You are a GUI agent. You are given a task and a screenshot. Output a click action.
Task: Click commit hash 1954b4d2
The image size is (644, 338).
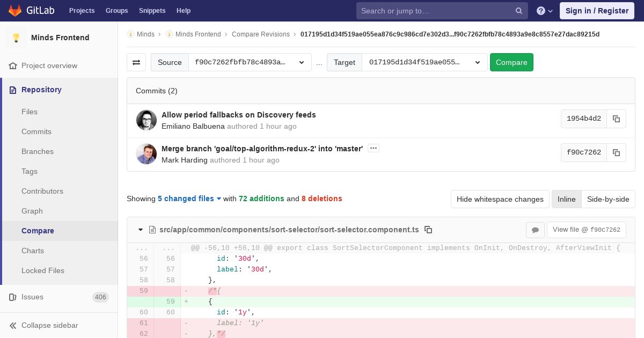[x=584, y=119]
